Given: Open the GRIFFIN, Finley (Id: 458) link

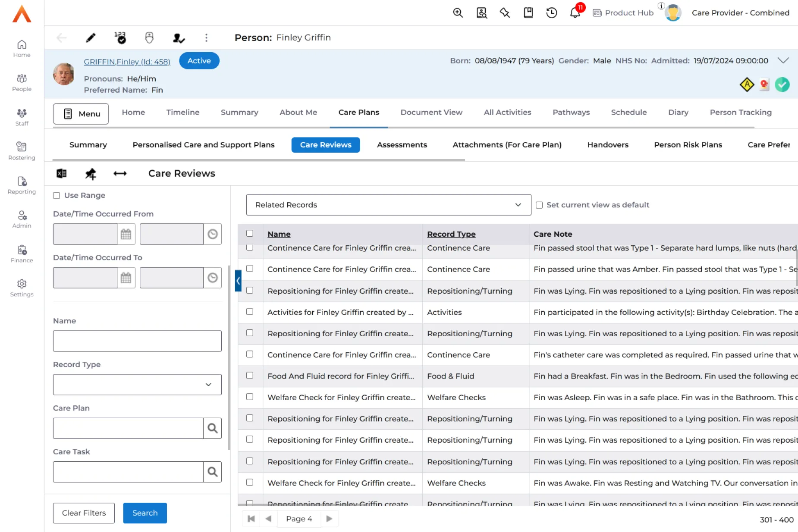Looking at the screenshot, I should tap(127, 62).
